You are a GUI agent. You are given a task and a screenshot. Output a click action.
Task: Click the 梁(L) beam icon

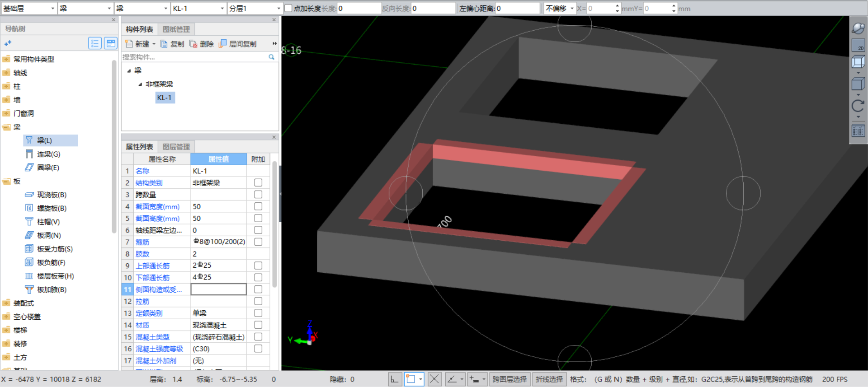(x=29, y=140)
